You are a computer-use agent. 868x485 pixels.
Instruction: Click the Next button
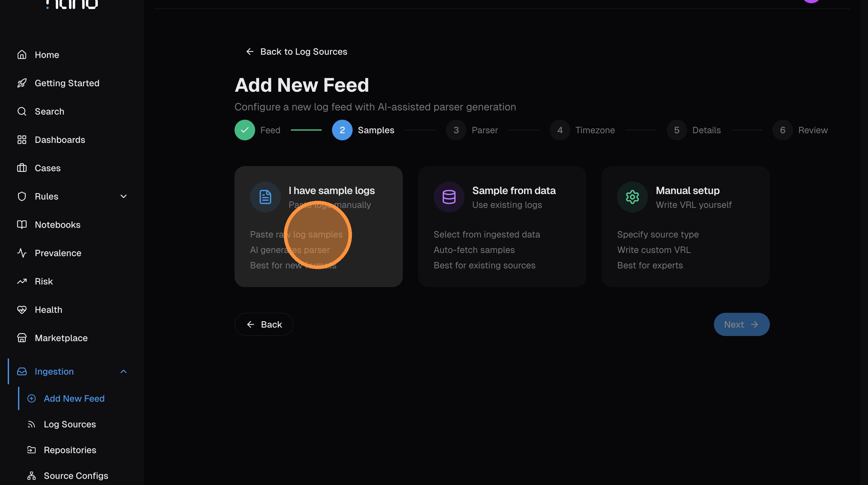tap(741, 324)
